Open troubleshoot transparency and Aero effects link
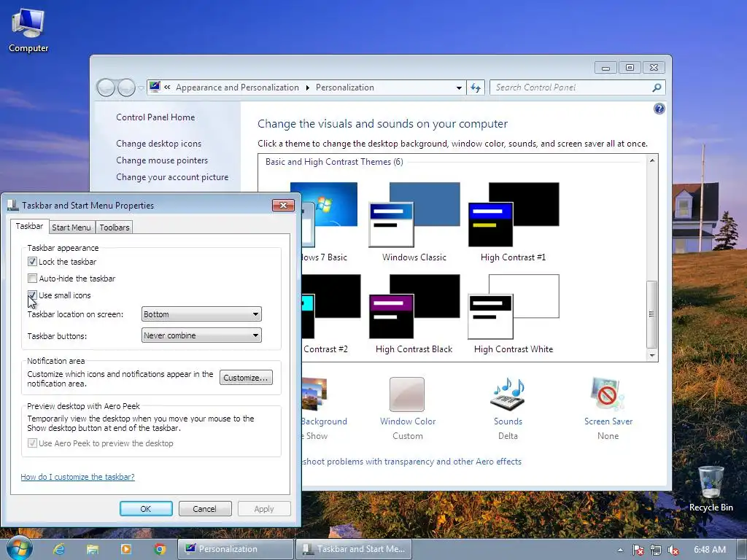The height and width of the screenshot is (560, 747). (x=412, y=462)
